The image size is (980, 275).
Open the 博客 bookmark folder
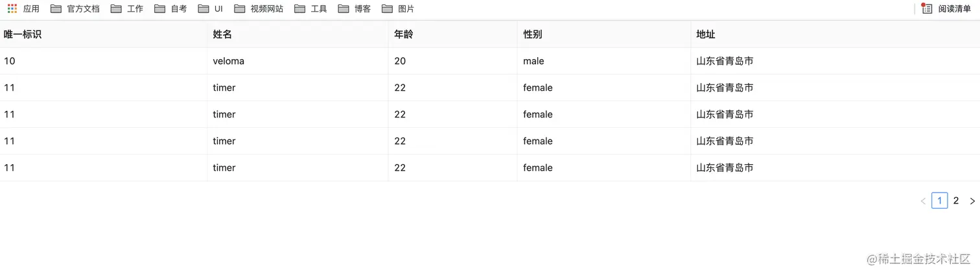355,8
